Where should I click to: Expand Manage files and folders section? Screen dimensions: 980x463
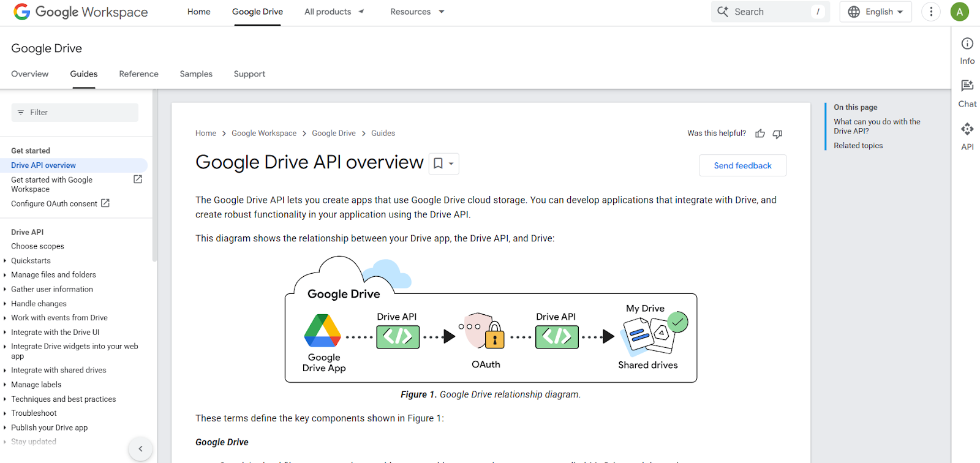5,275
